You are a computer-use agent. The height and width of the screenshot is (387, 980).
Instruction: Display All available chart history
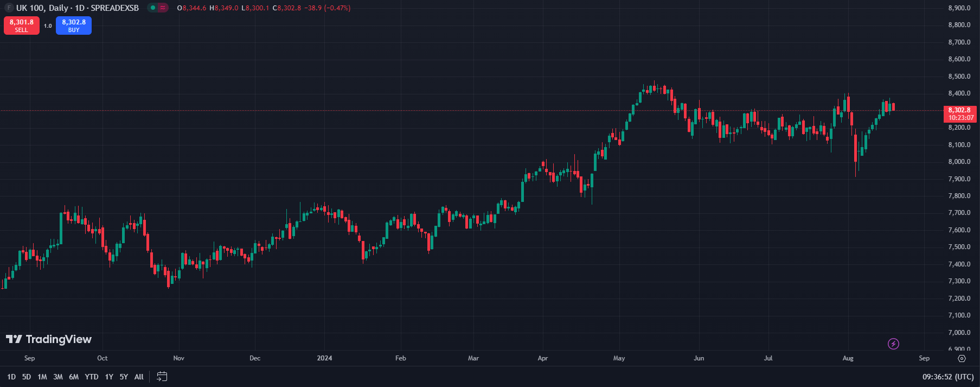[139, 377]
